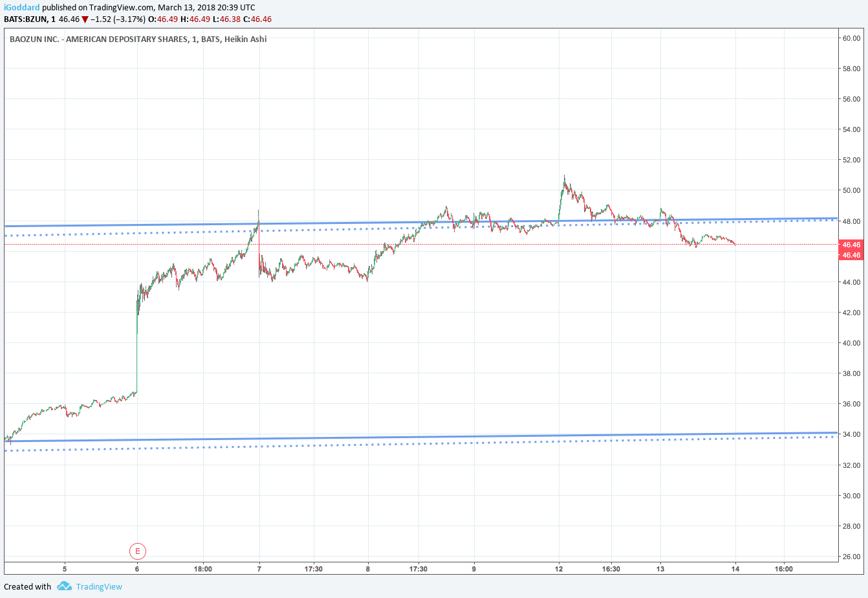Click the 54.00 price axis label

[x=851, y=129]
